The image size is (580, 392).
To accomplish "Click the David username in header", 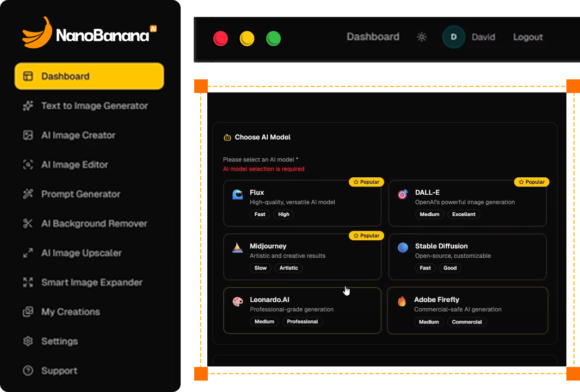I will tap(483, 37).
